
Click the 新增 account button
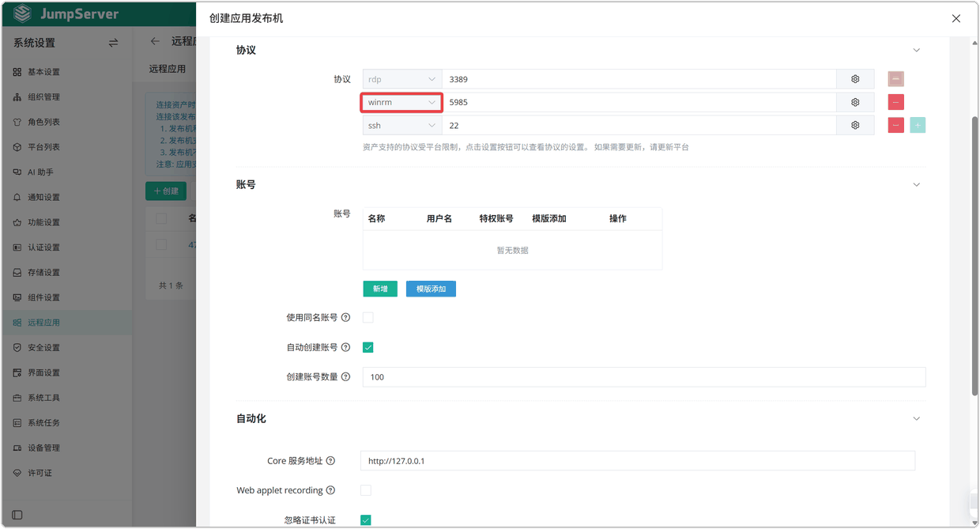coord(380,289)
